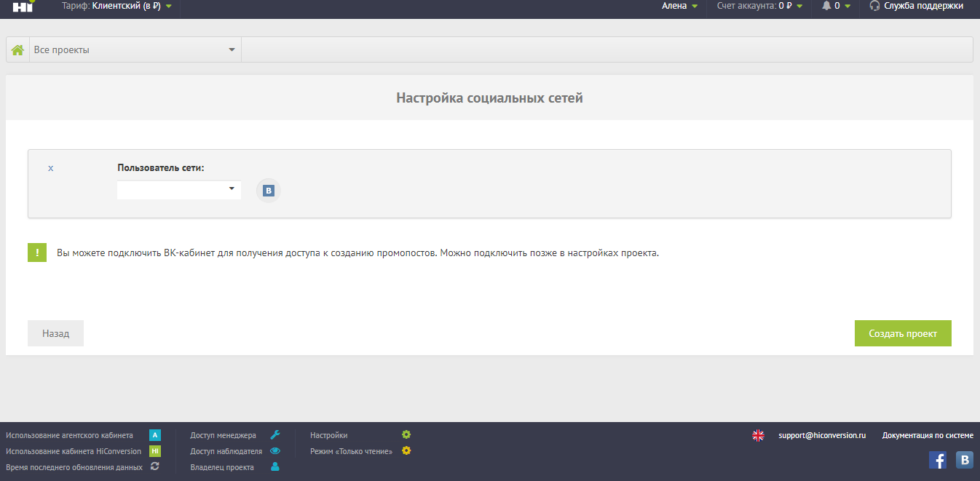Screen dimensions: 980x481
Task: Expand the notifications counter dropdown arrow
Action: tap(847, 7)
